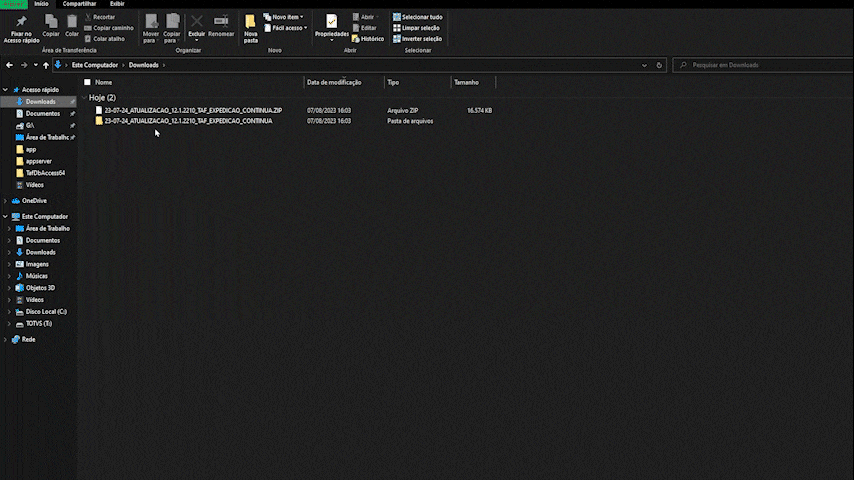Screen dimensions: 854x480
Task: Switch to the Compartilhar ribbon tab
Action: pyautogui.click(x=80, y=4)
